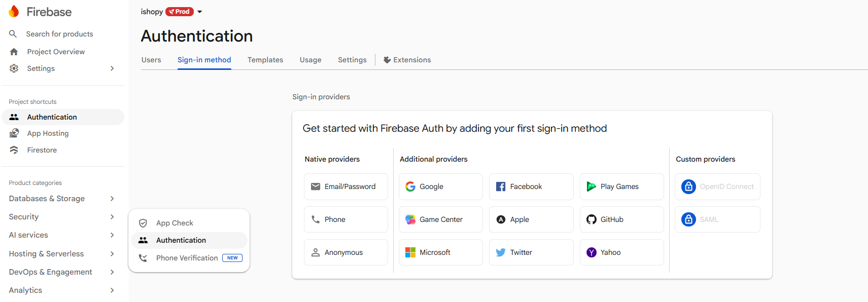The height and width of the screenshot is (302, 868).
Task: Click the Custom providers heading
Action: click(x=706, y=159)
